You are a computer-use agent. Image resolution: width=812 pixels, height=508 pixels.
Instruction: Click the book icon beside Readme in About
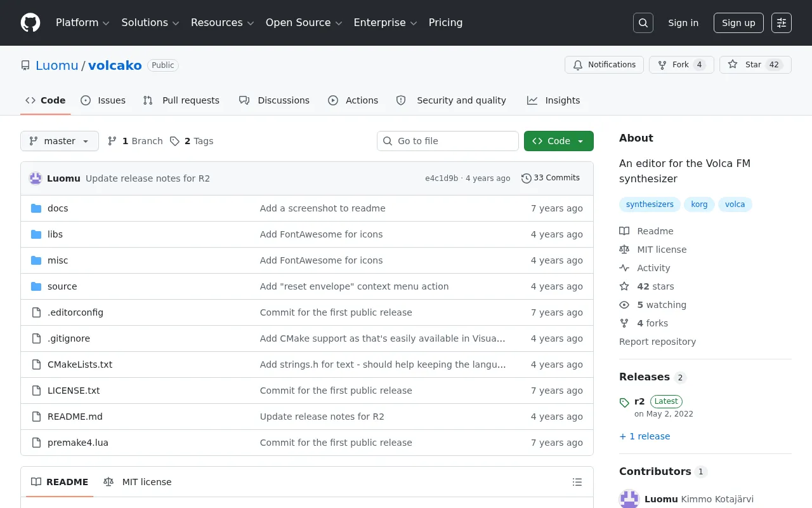pyautogui.click(x=624, y=231)
